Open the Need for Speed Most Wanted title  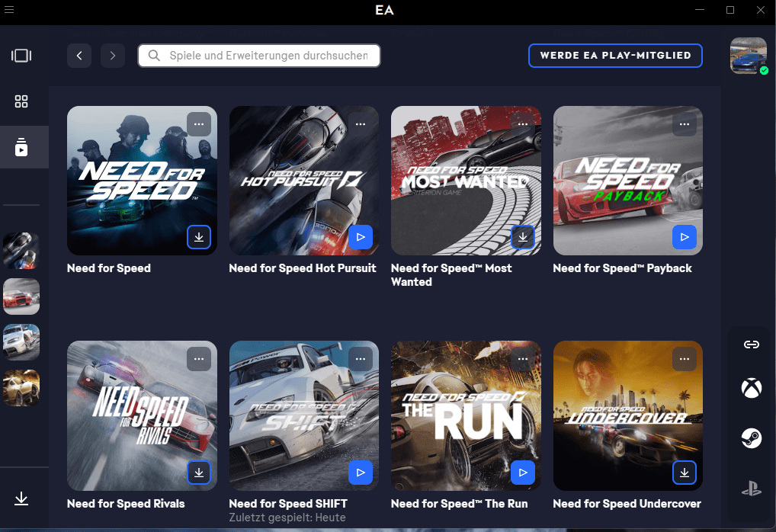click(x=451, y=275)
